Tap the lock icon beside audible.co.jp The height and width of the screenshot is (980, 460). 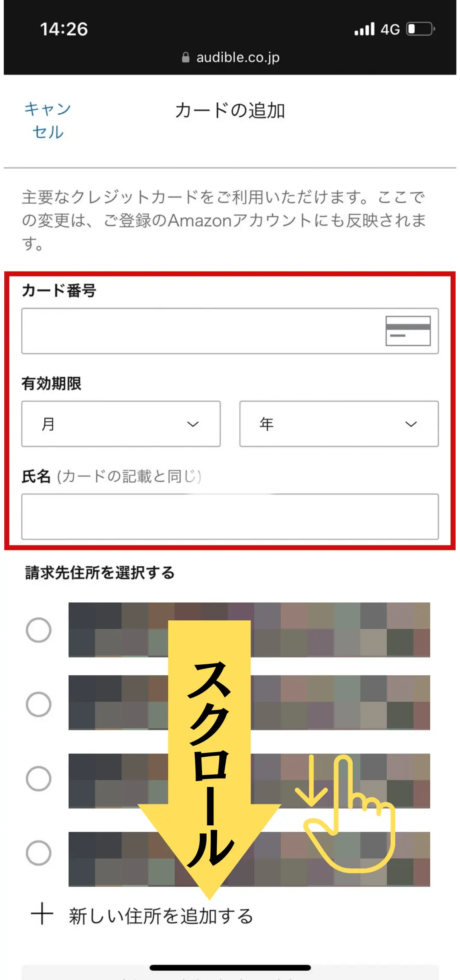click(186, 58)
